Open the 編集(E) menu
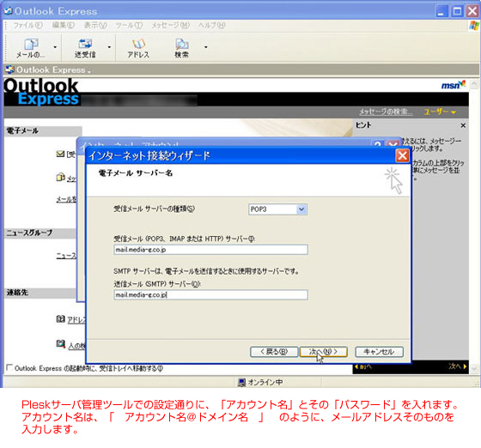Screen dimensions: 481x448 64,25
